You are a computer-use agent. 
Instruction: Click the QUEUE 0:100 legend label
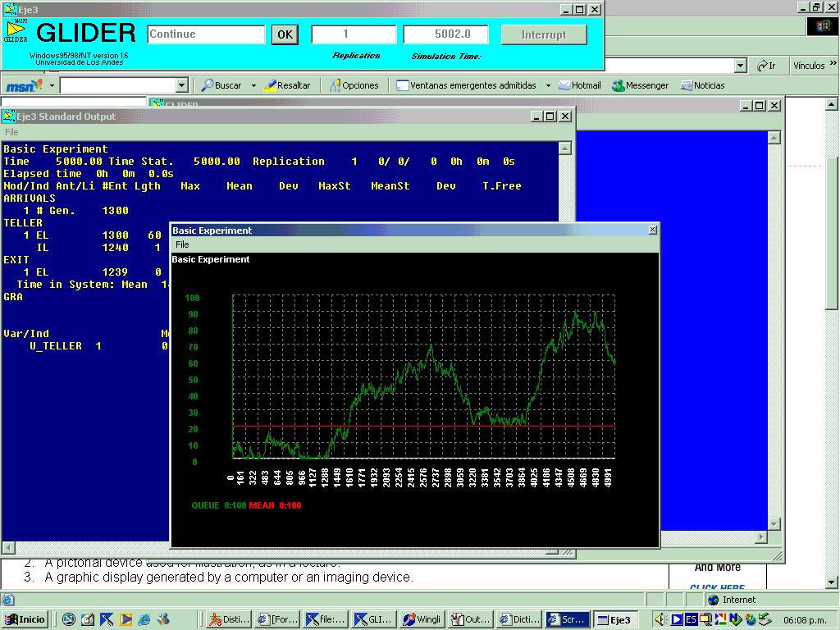(218, 505)
